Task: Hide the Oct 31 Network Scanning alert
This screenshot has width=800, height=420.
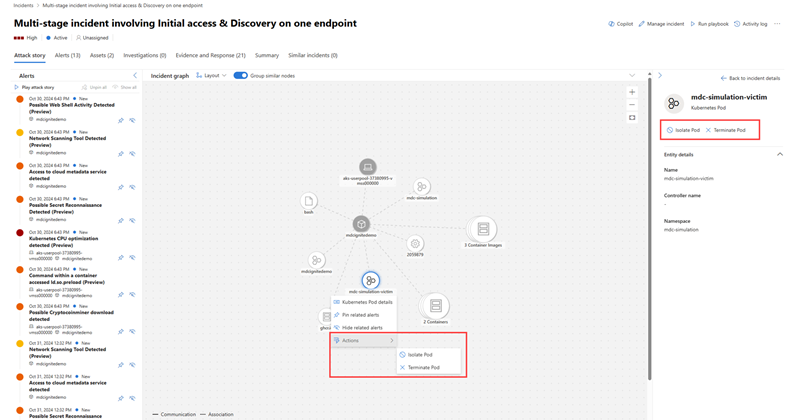Action: 132,365
